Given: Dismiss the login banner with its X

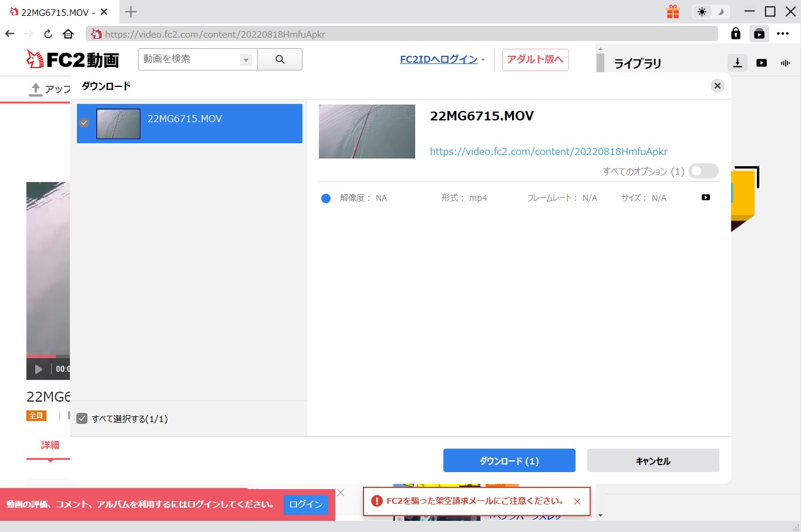Looking at the screenshot, I should tap(341, 493).
